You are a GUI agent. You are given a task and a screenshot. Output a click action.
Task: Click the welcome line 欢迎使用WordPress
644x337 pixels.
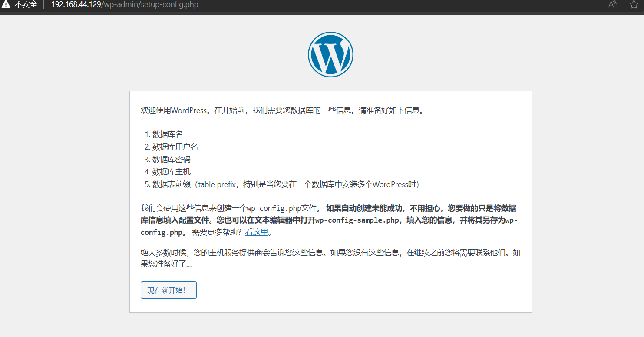pos(282,110)
